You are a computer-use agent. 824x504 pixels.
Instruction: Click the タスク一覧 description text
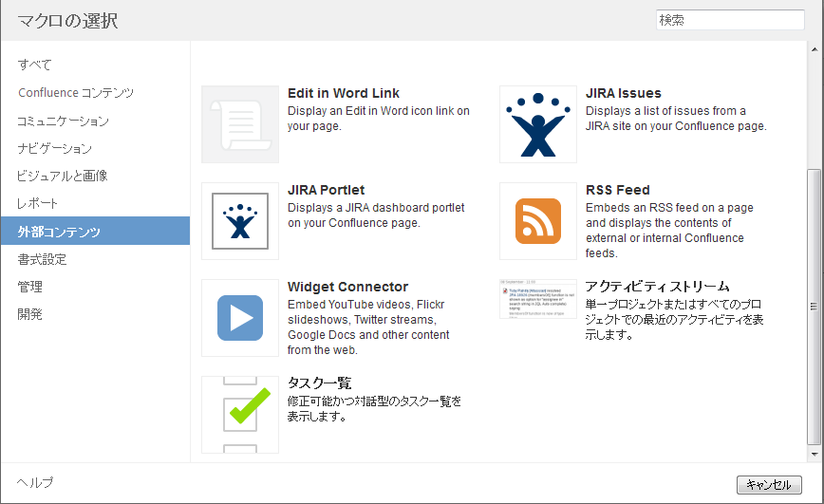pyautogui.click(x=374, y=409)
